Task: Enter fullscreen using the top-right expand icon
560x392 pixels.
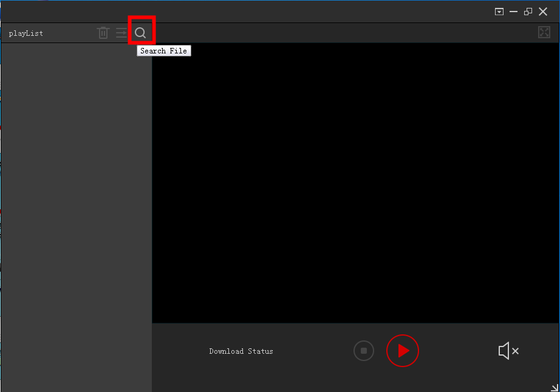Action: coord(544,32)
